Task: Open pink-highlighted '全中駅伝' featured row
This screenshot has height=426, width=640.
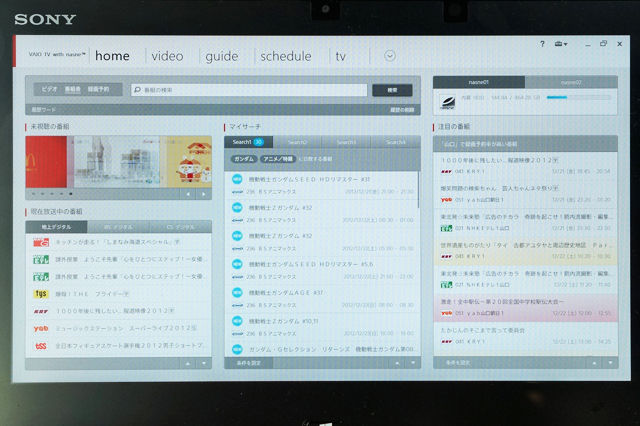Action: [x=525, y=307]
